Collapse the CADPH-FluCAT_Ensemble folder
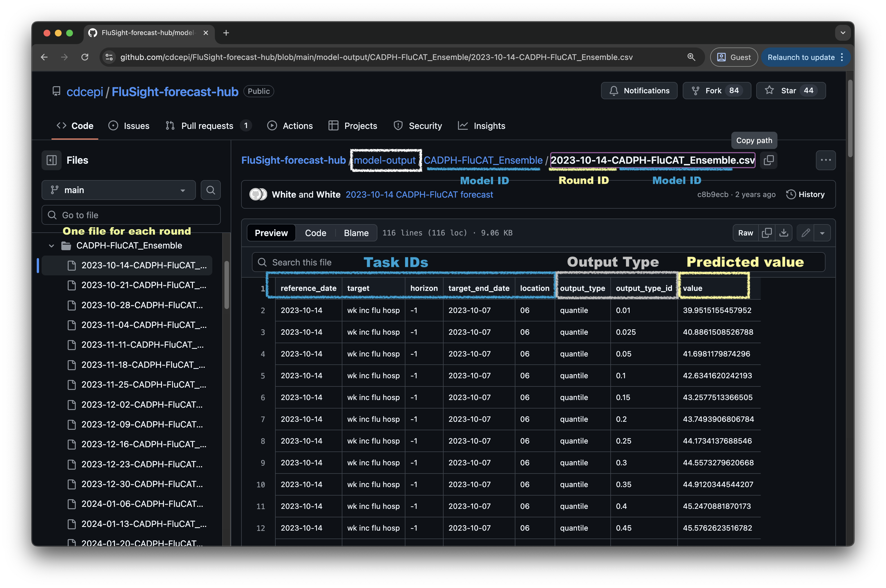This screenshot has width=886, height=588. point(52,246)
